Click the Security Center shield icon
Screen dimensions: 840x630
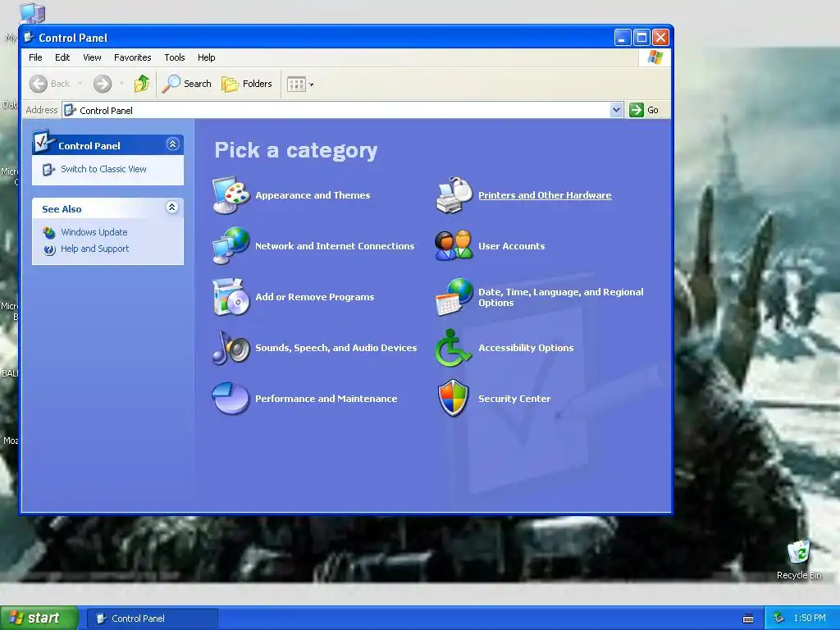click(453, 398)
